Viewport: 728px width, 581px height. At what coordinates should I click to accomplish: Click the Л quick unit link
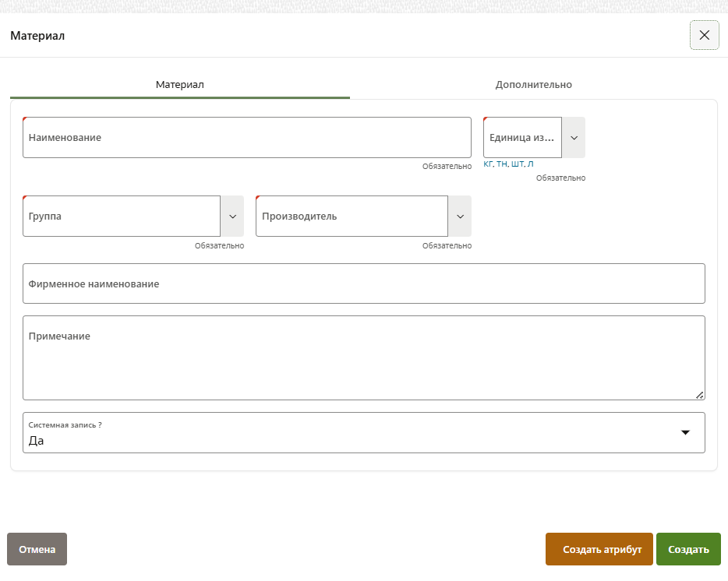[x=531, y=164]
